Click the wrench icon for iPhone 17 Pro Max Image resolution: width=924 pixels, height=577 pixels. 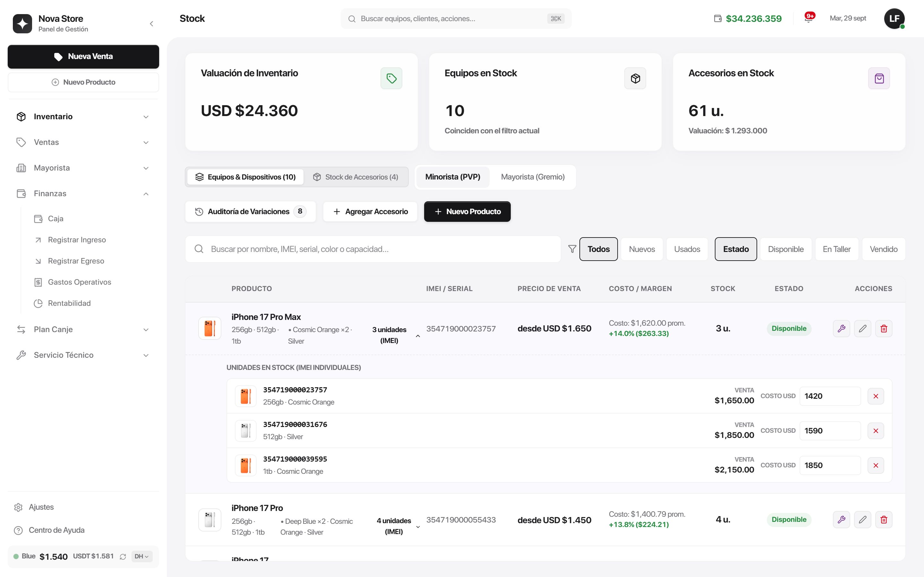coord(841,329)
